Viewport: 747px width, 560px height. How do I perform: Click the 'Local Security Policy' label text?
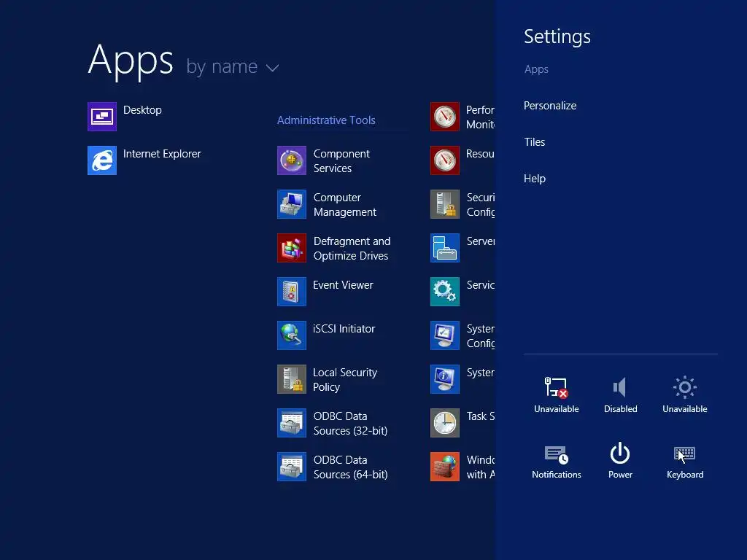click(x=345, y=379)
